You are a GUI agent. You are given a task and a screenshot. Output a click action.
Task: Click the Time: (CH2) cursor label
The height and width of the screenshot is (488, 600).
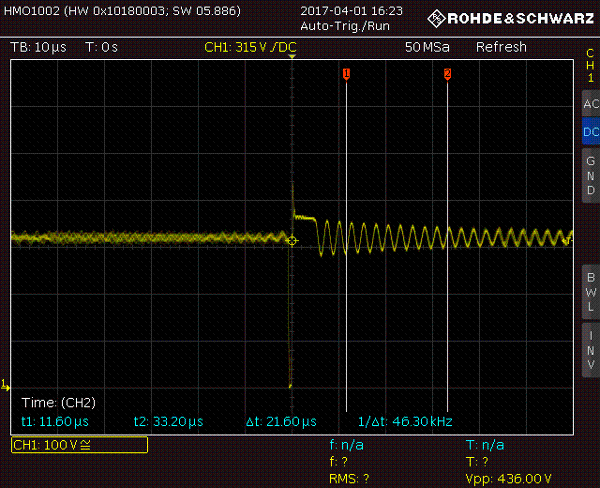58,402
